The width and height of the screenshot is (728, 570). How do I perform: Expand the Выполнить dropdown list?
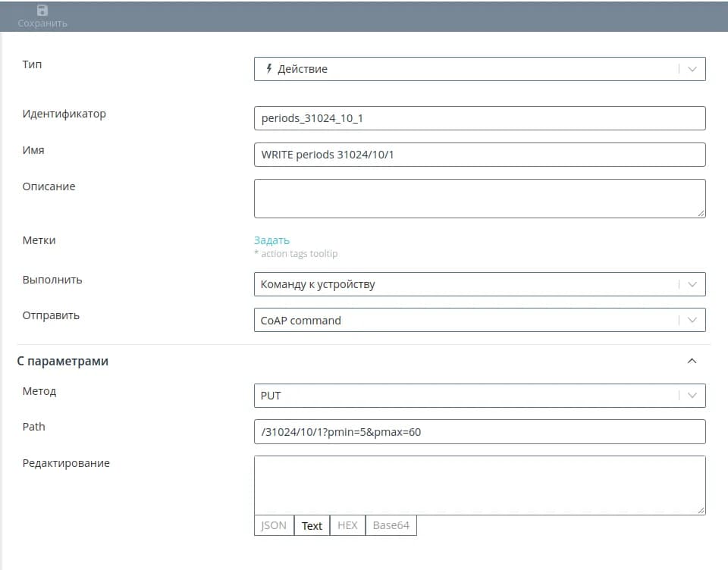[692, 284]
